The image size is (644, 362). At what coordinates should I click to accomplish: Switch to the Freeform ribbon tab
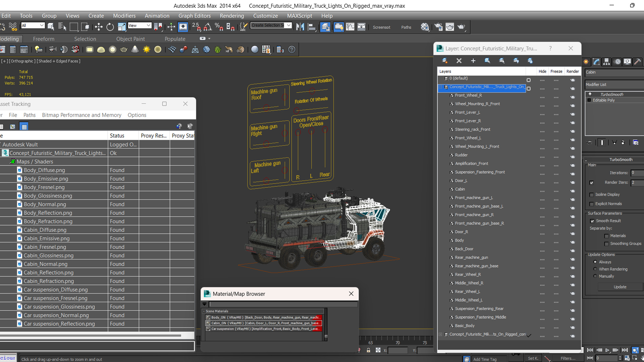44,39
